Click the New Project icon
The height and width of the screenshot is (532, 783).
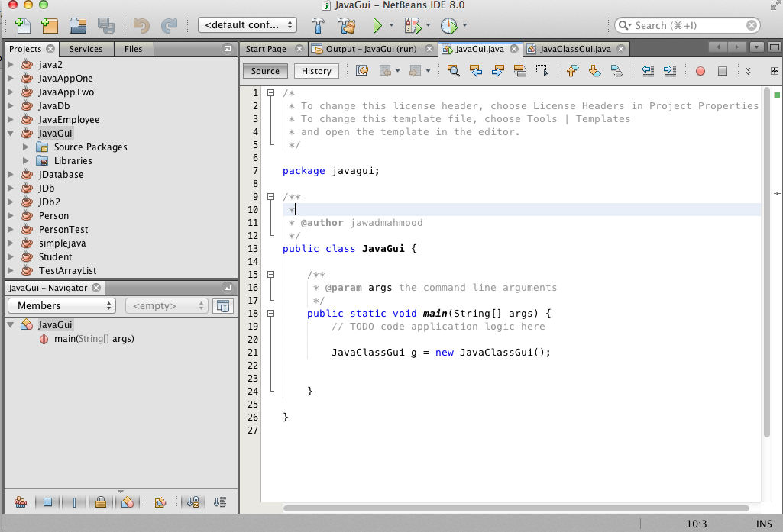(x=50, y=25)
